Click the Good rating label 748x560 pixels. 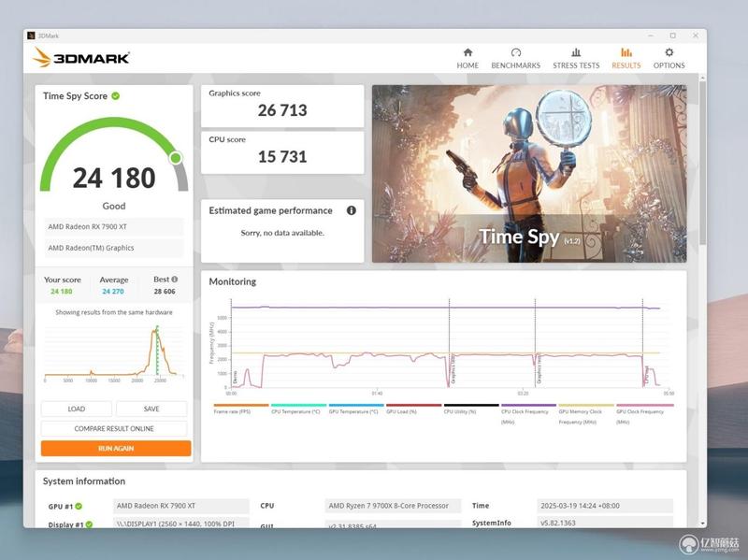(114, 206)
